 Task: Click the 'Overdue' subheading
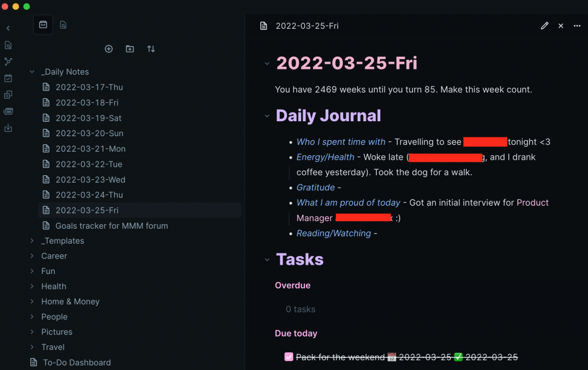click(x=292, y=285)
